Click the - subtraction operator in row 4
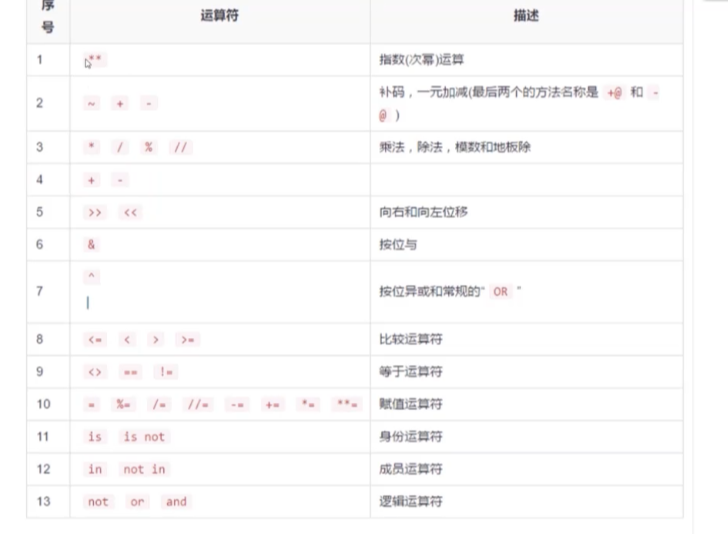 120,180
